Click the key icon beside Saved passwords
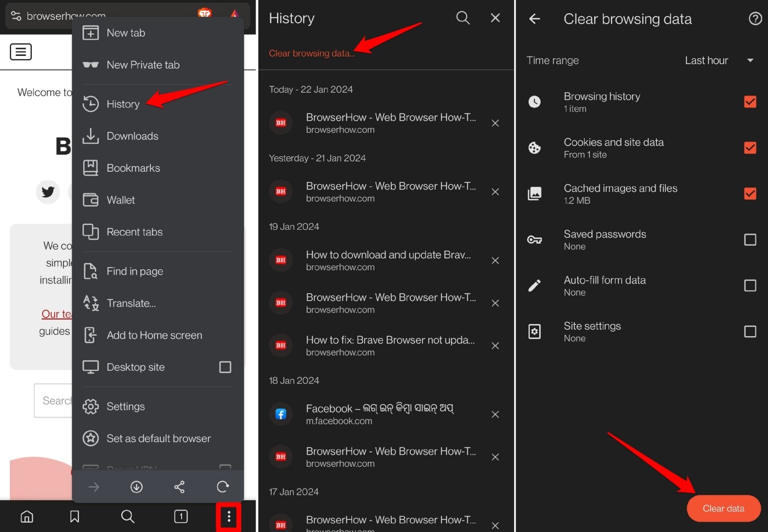 [x=534, y=240]
